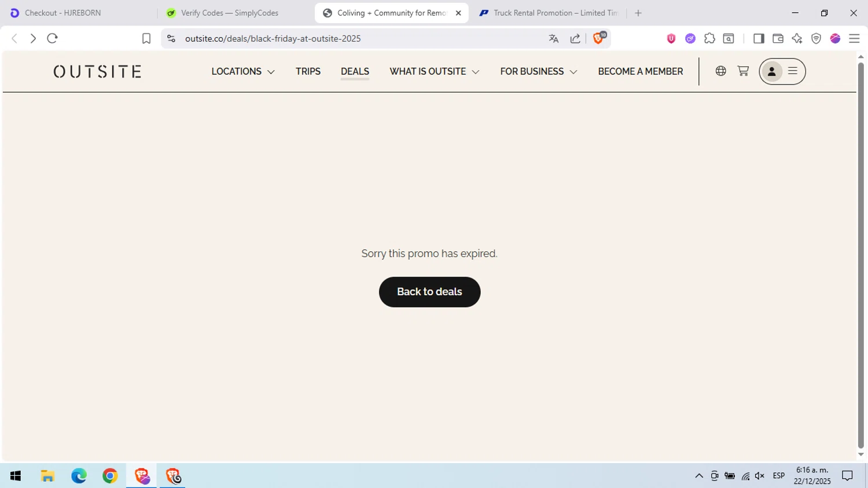Close the Coliving + Community tab
The image size is (868, 488).
[x=458, y=13]
